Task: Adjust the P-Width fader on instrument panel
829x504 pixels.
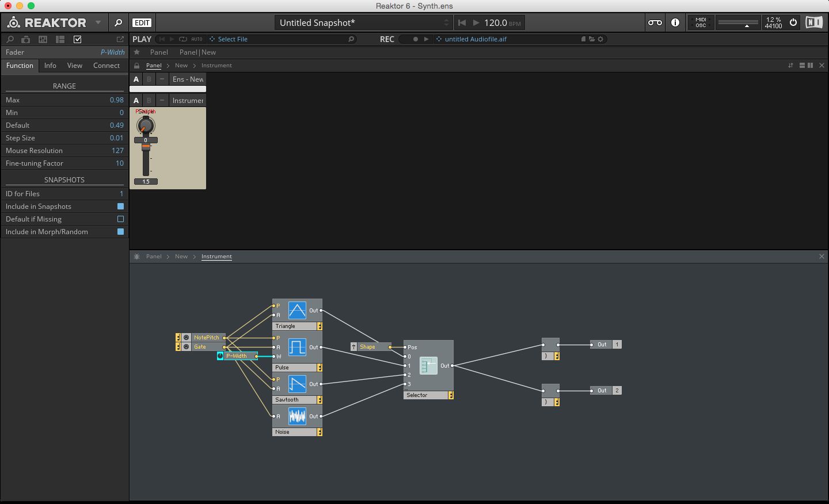Action: click(x=146, y=147)
